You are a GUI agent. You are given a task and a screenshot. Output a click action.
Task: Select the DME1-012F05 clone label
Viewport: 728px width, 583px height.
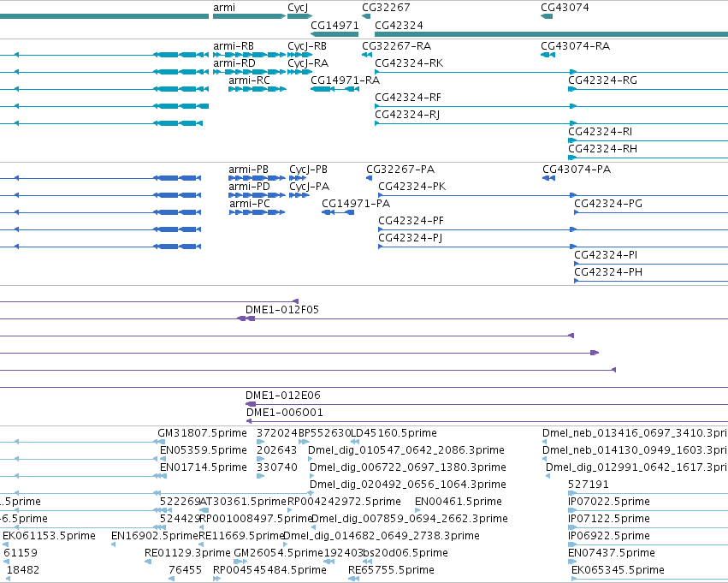pyautogui.click(x=282, y=310)
